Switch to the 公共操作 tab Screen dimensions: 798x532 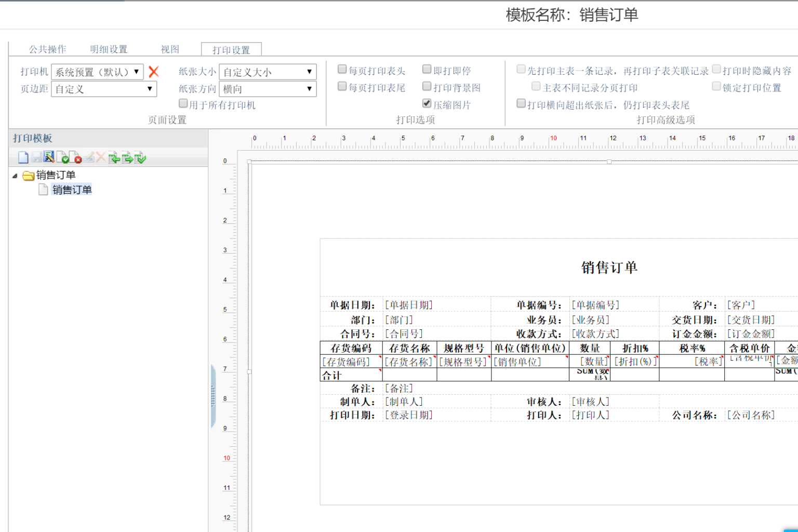(x=47, y=49)
